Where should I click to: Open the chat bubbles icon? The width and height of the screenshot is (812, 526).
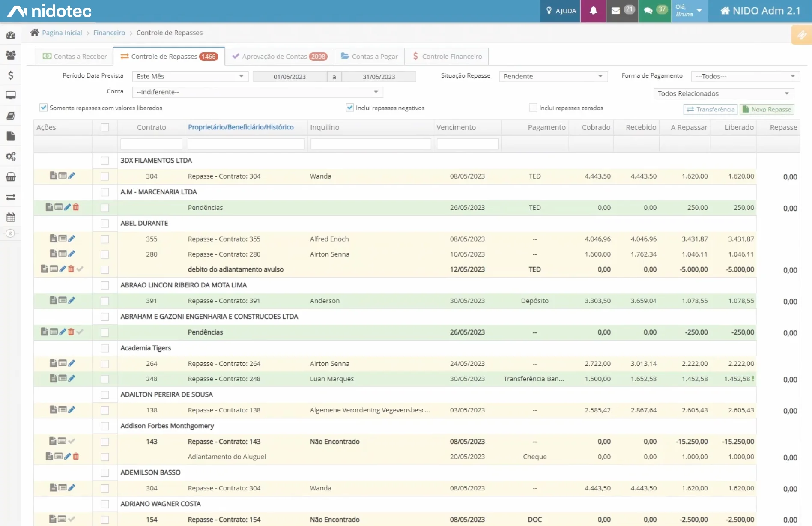[x=648, y=11]
